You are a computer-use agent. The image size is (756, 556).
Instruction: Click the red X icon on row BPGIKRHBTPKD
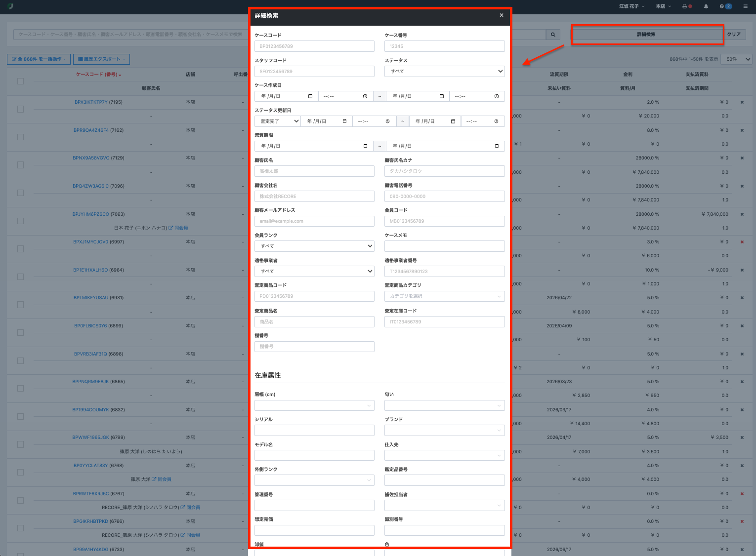[742, 521]
